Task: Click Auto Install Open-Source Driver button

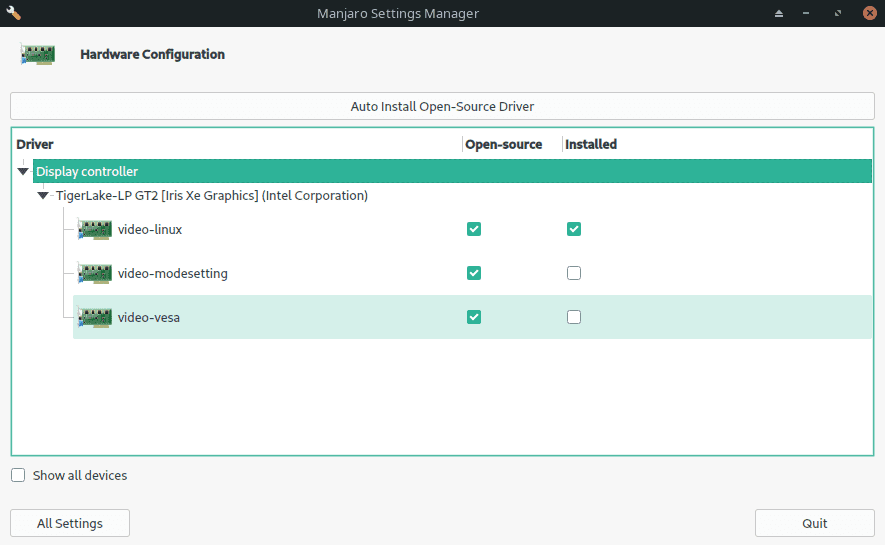Action: click(x=442, y=106)
